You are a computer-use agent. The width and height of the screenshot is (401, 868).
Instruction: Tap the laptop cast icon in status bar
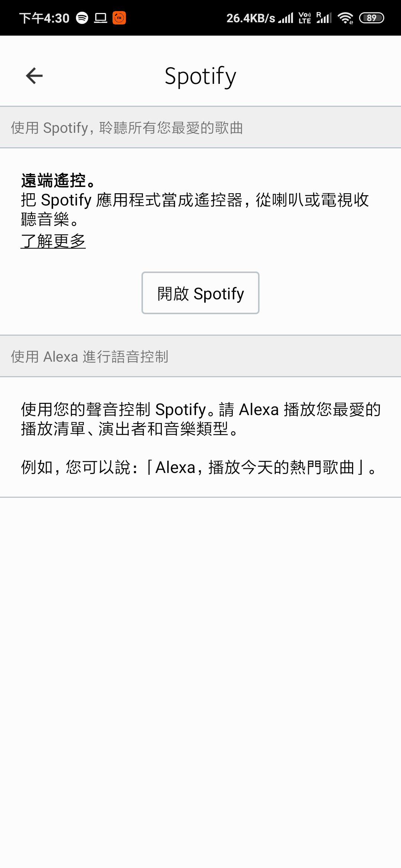(x=100, y=18)
